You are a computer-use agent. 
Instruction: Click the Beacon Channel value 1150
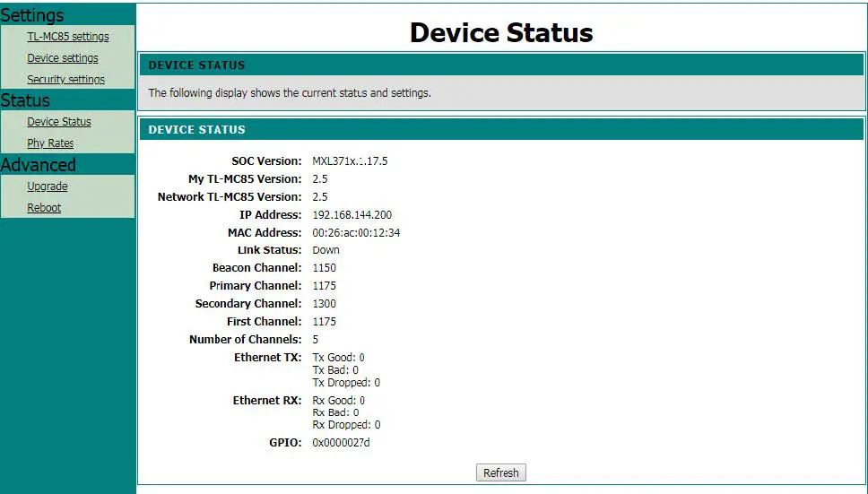tap(324, 268)
